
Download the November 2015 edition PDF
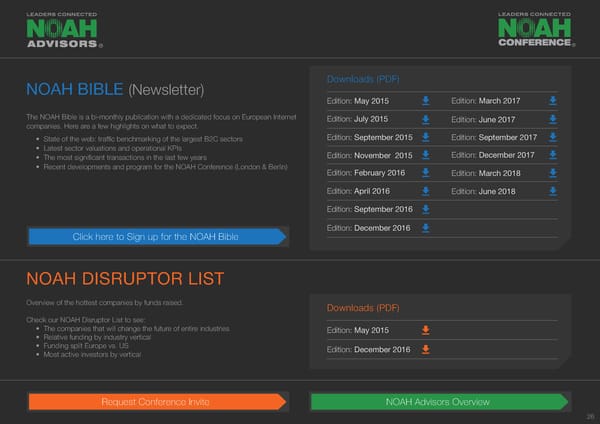tap(426, 155)
